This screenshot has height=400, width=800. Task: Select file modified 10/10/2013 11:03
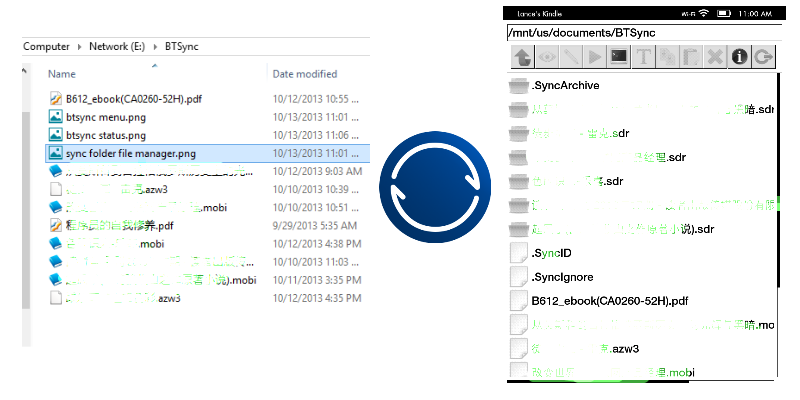point(159,262)
